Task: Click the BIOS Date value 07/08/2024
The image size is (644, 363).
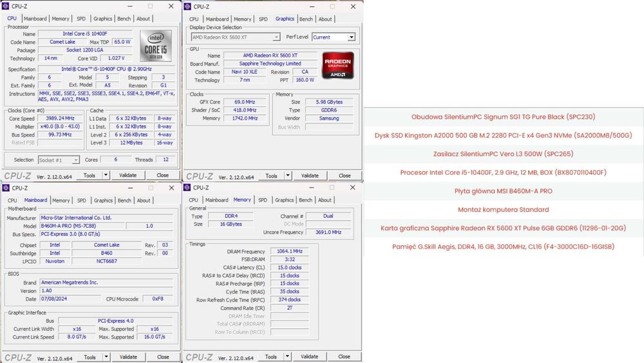Action: (x=70, y=299)
